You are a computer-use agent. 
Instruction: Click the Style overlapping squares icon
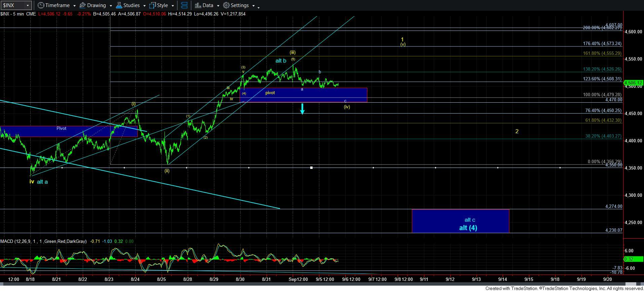pos(152,5)
